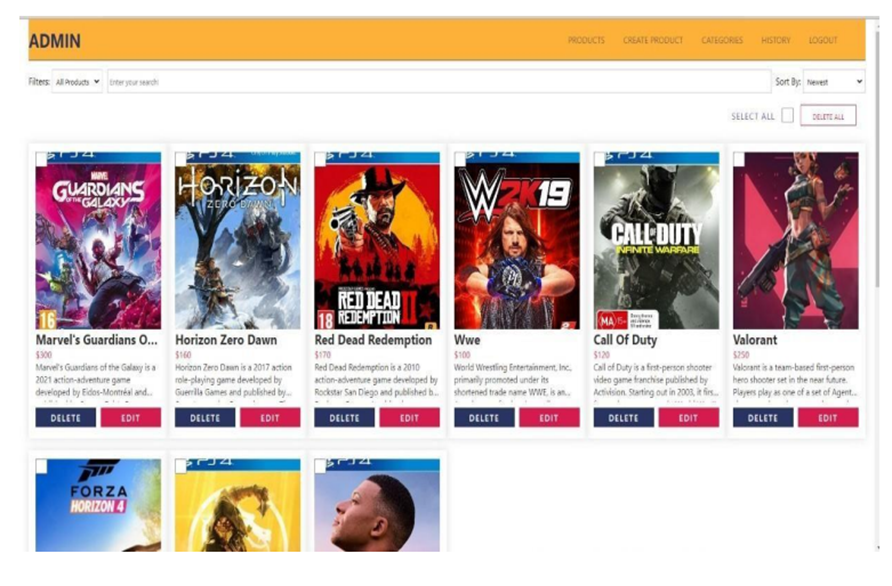Check the football player cover's checkbox
892x586 pixels.
point(320,466)
